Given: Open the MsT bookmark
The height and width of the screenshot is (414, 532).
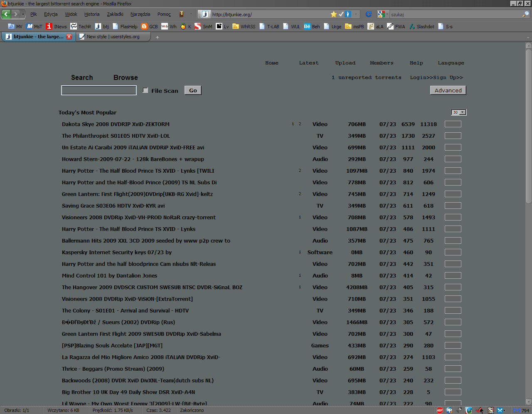Looking at the screenshot, I should coord(34,26).
